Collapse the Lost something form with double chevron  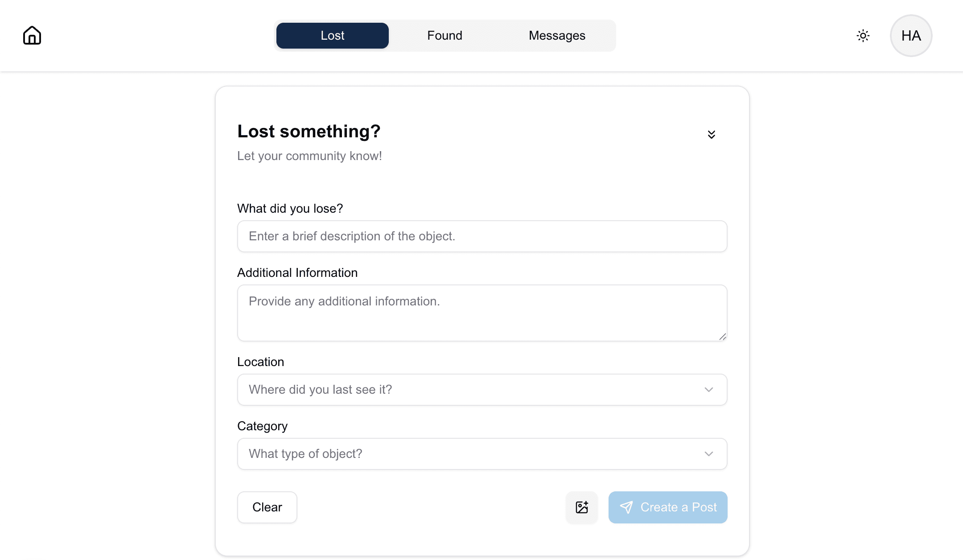[x=712, y=135]
